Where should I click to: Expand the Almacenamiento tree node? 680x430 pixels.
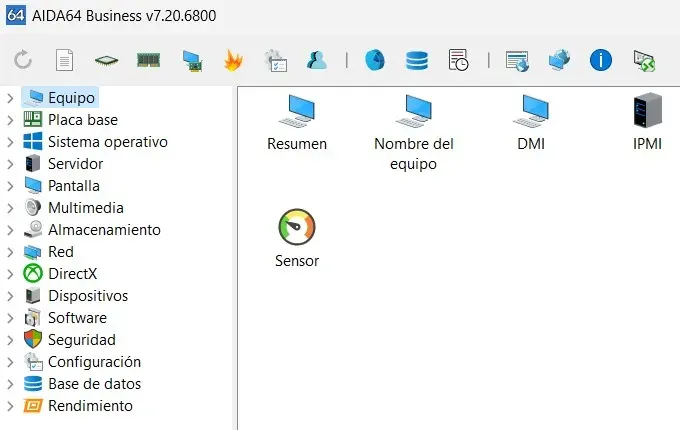coord(10,230)
